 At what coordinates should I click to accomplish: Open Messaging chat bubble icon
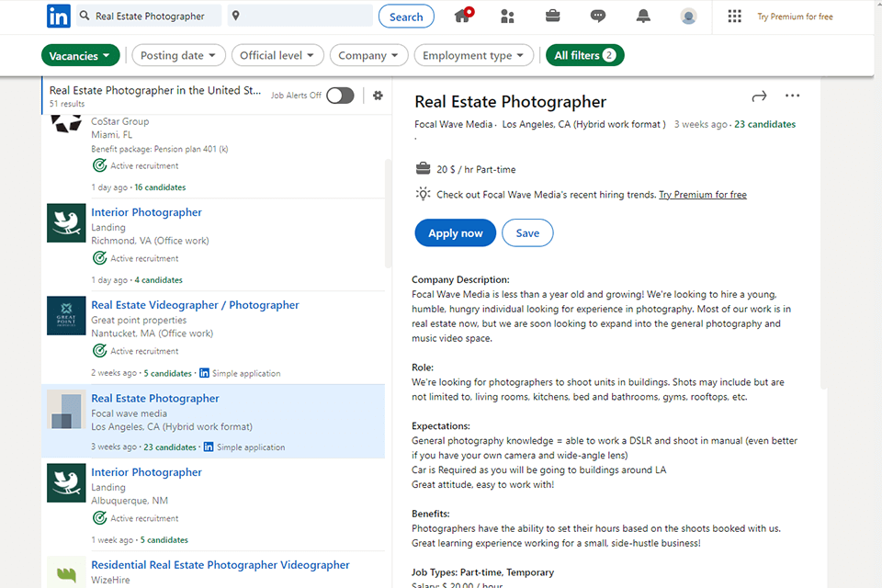pyautogui.click(x=598, y=17)
